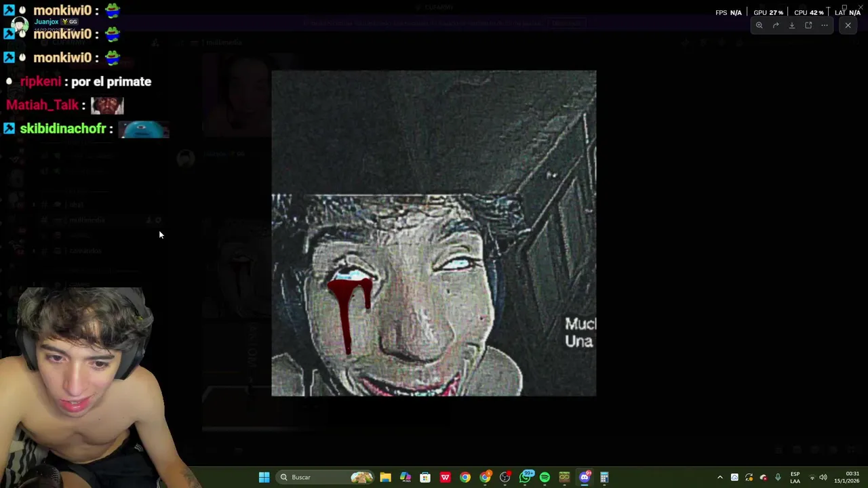Open the Windows Start menu
The height and width of the screenshot is (488, 868).
coord(264,477)
